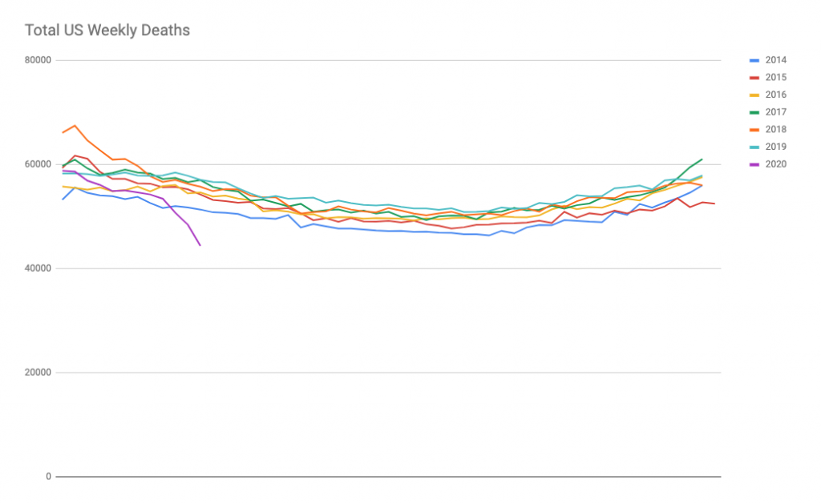Click the 2017 green legend swatch
821x504 pixels.
(754, 112)
